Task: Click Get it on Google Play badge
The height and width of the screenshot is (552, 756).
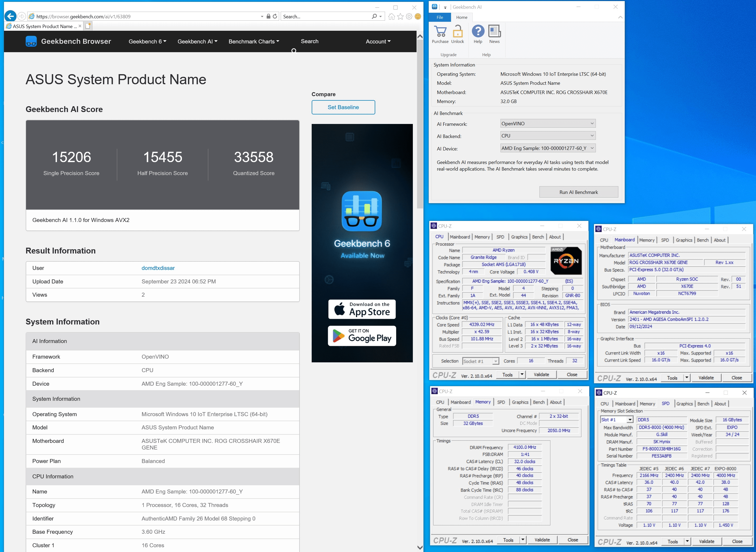Action: [x=362, y=336]
